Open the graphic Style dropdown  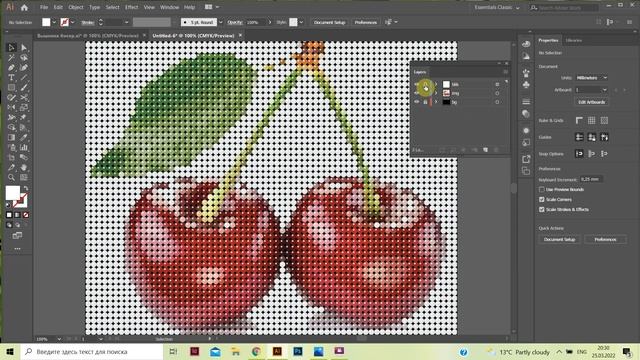click(x=301, y=22)
